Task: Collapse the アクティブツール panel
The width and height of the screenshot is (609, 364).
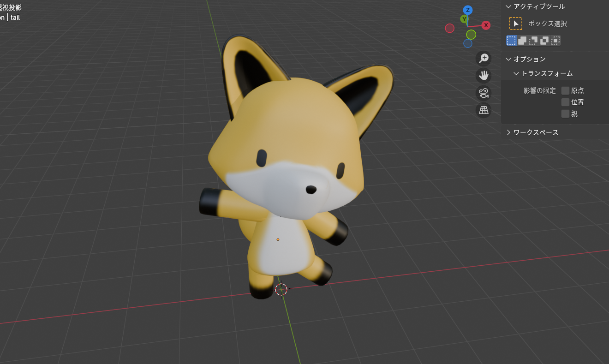Action: point(508,6)
